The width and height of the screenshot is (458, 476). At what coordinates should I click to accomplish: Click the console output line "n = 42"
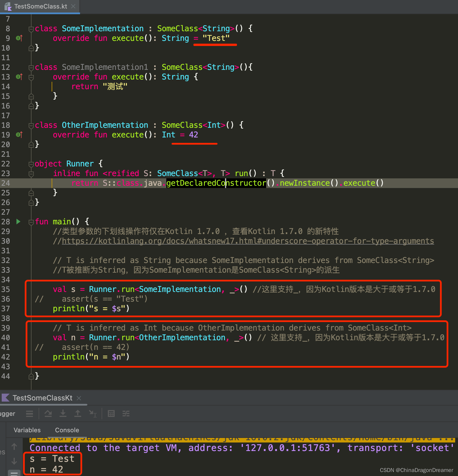[47, 469]
